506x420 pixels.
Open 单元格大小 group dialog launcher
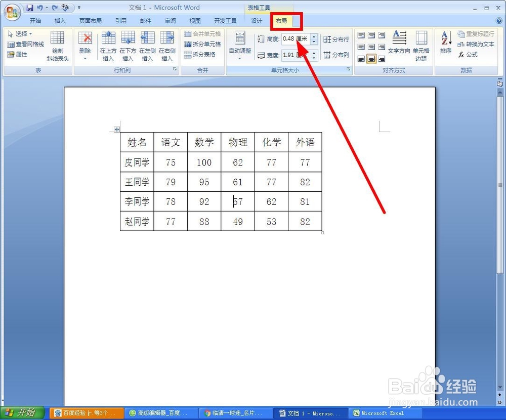pos(349,69)
